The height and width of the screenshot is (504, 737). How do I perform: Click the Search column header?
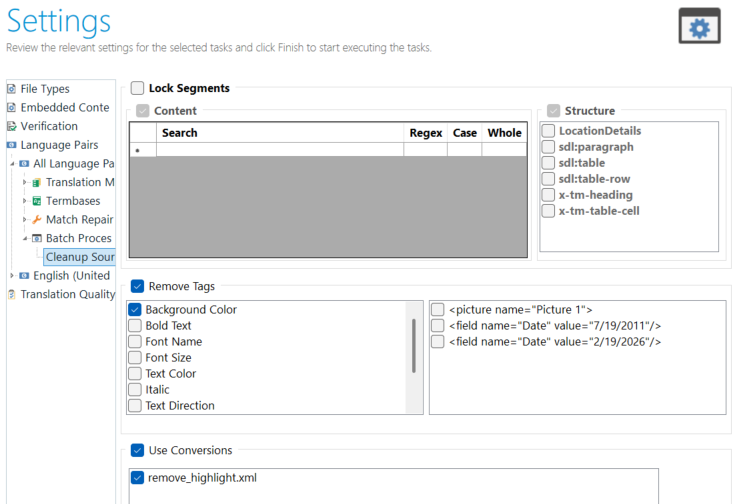pos(280,133)
